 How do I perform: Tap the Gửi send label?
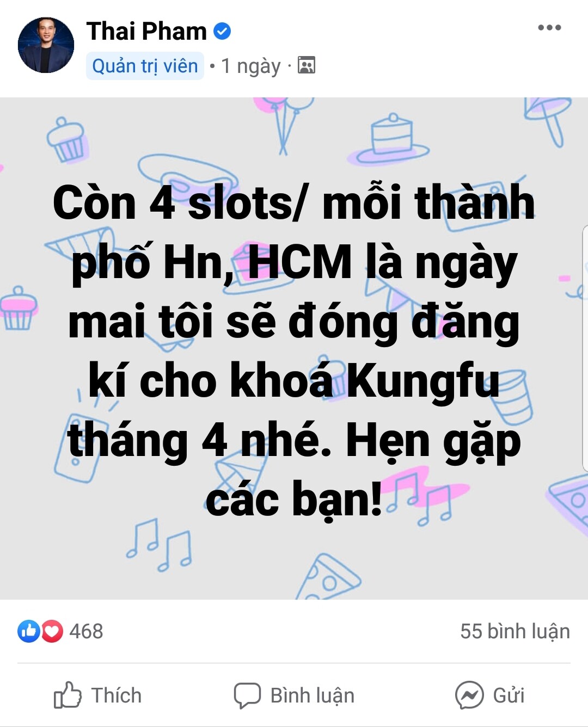click(509, 695)
